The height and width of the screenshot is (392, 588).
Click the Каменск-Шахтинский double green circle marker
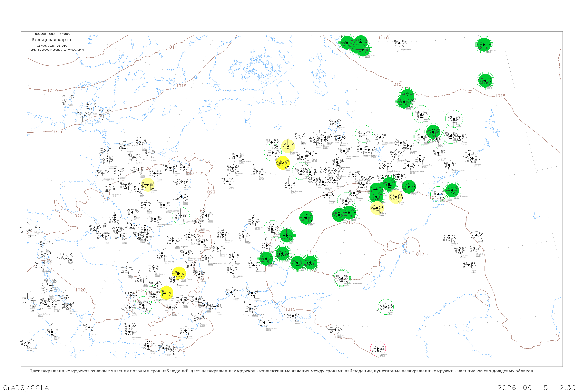[x=342, y=278]
